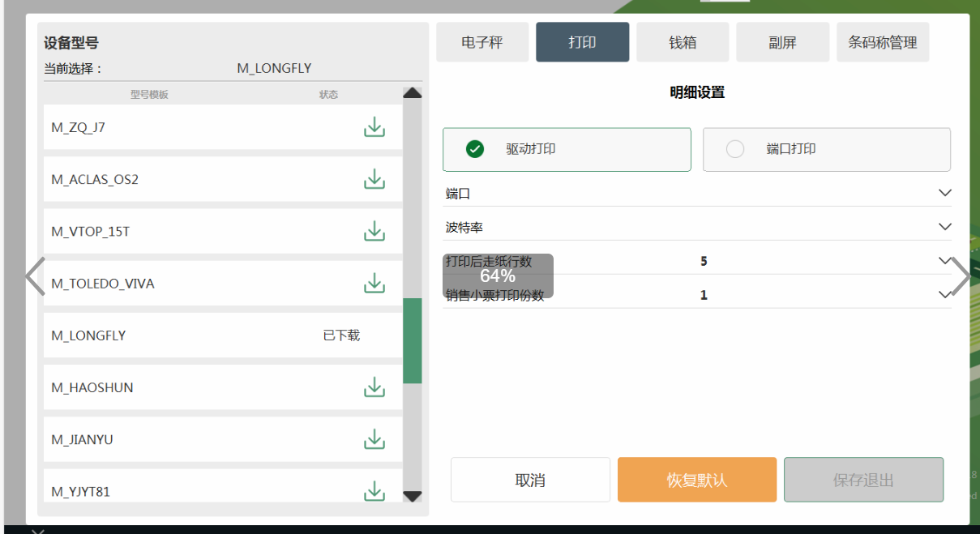Download the M_YJYT81 model template
980x534 pixels.
point(374,490)
